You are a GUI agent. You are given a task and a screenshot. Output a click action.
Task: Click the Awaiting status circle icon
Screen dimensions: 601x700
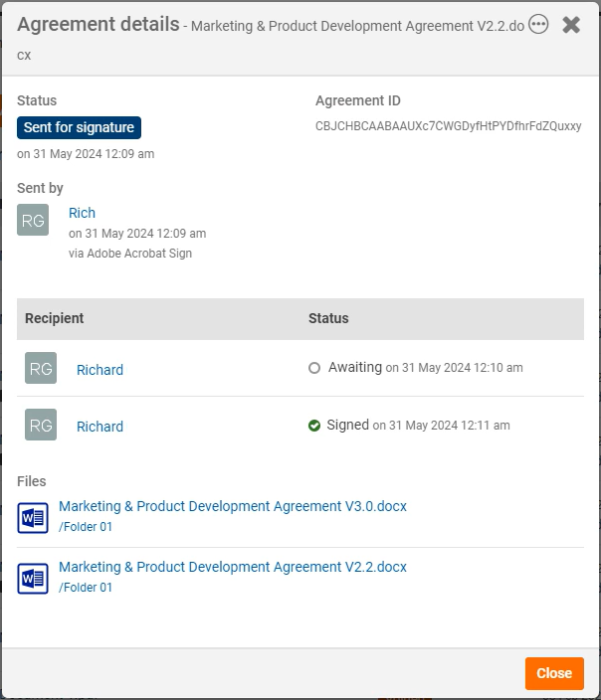(314, 368)
